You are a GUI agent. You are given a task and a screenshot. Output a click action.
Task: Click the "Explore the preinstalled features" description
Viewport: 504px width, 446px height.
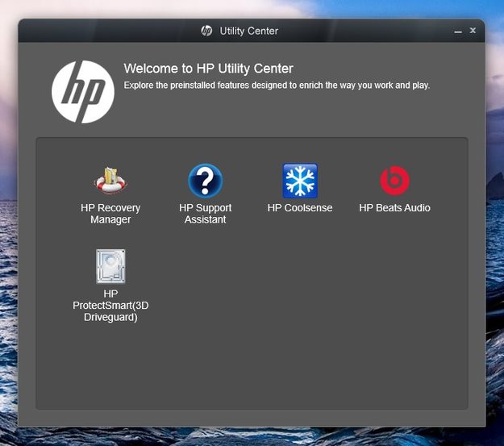coord(277,85)
